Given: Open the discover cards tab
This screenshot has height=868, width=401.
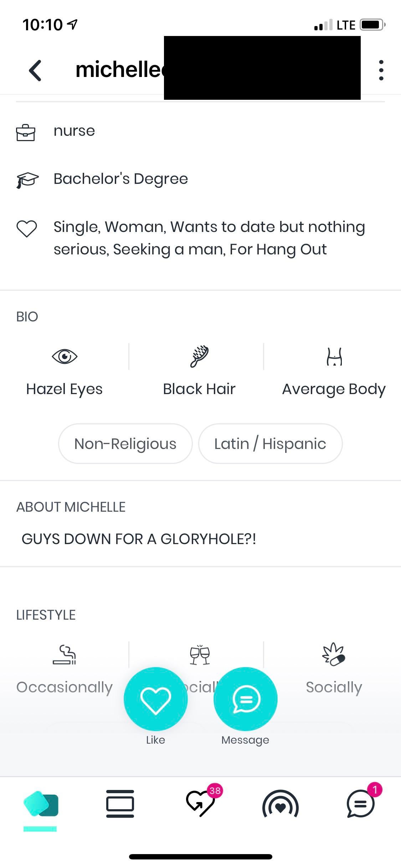Looking at the screenshot, I should pos(40,804).
